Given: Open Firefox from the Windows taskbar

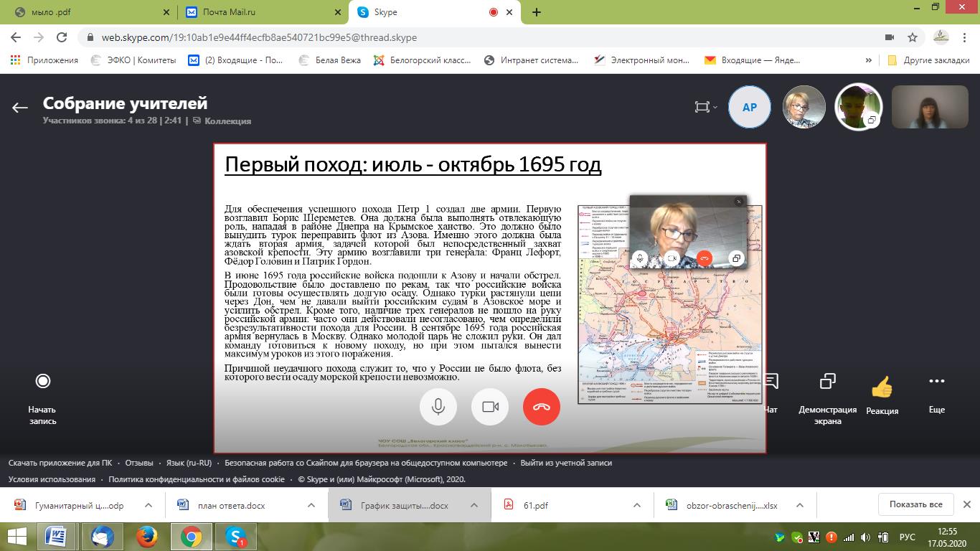Looking at the screenshot, I should [146, 537].
